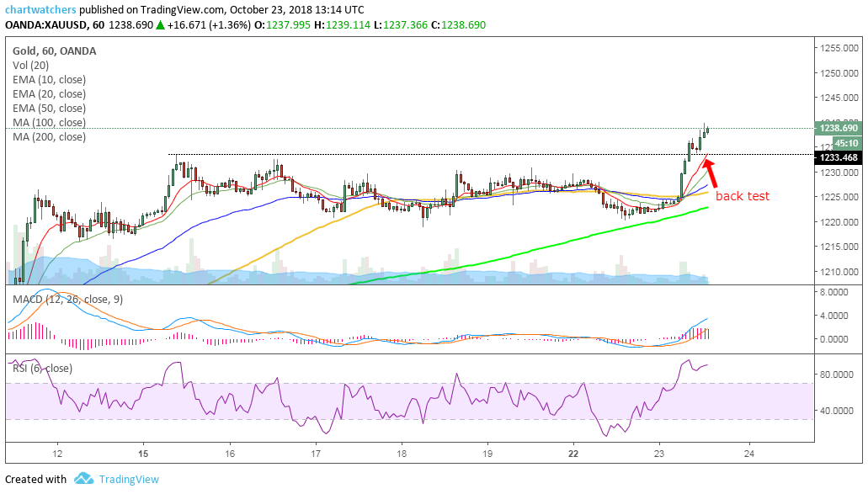This screenshot has width=868, height=494.
Task: Select the EMA (20, close) label
Action: pos(50,94)
